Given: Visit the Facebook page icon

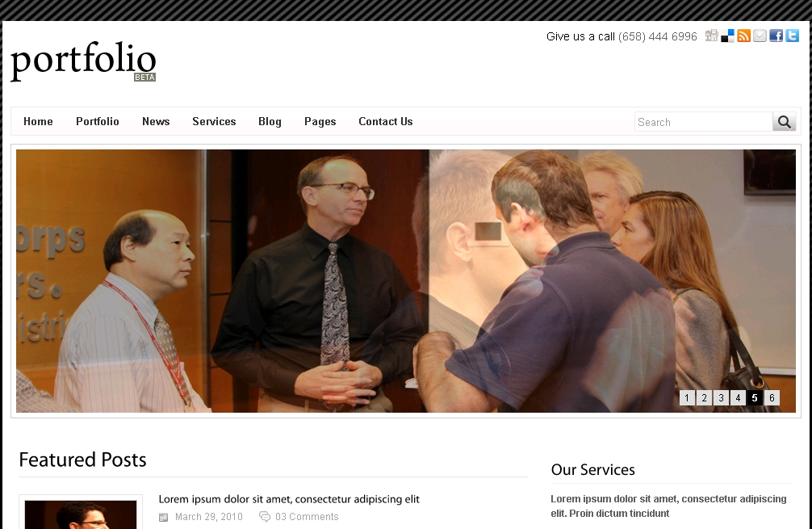Looking at the screenshot, I should (776, 36).
